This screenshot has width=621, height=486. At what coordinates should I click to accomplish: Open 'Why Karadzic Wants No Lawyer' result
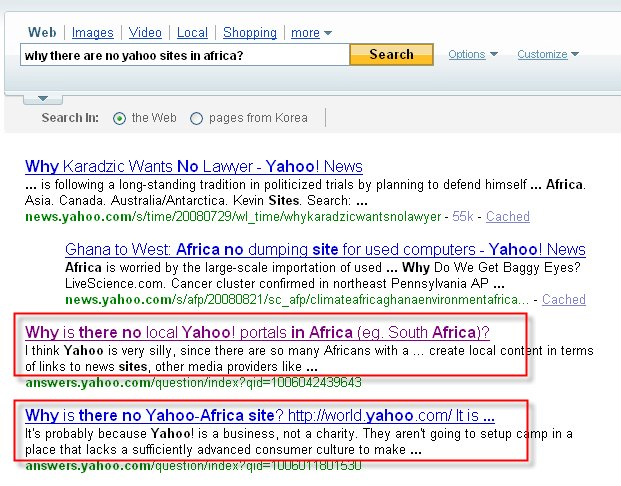[x=194, y=166]
